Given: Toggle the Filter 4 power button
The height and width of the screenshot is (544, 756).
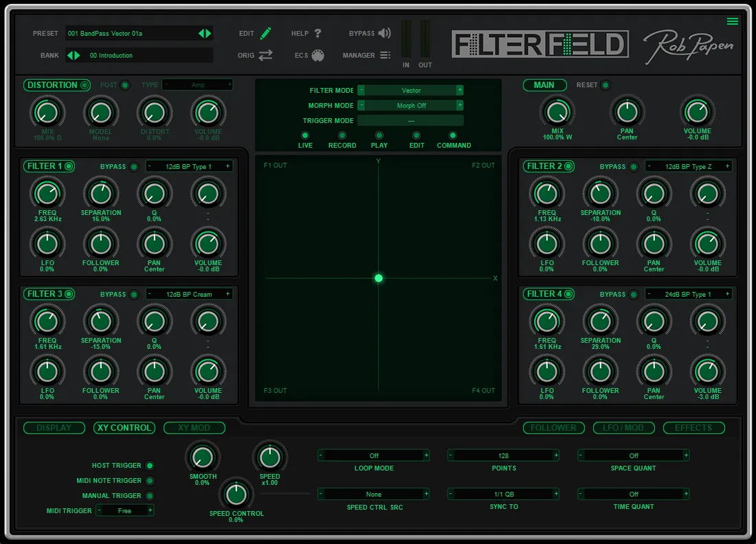Looking at the screenshot, I should (568, 294).
